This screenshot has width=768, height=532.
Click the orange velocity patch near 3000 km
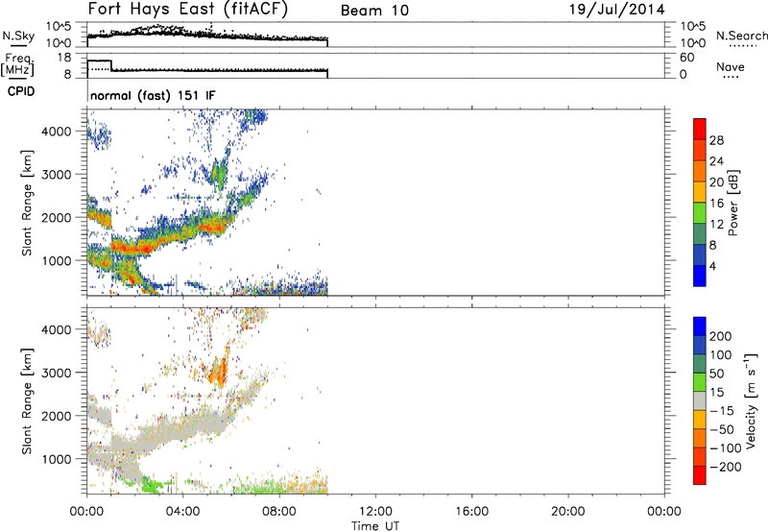219,370
